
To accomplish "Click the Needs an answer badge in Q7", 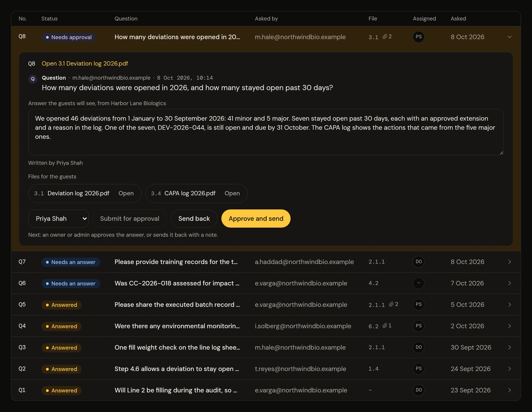I will 71,262.
